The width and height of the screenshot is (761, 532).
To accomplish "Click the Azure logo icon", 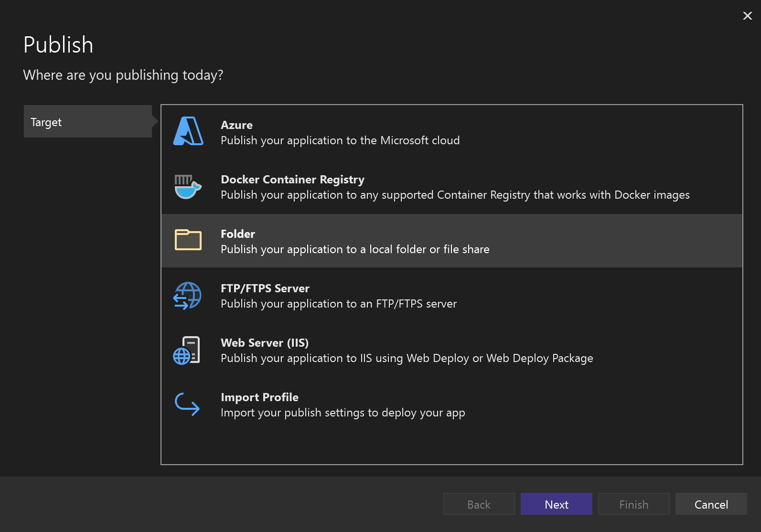I will 188,131.
